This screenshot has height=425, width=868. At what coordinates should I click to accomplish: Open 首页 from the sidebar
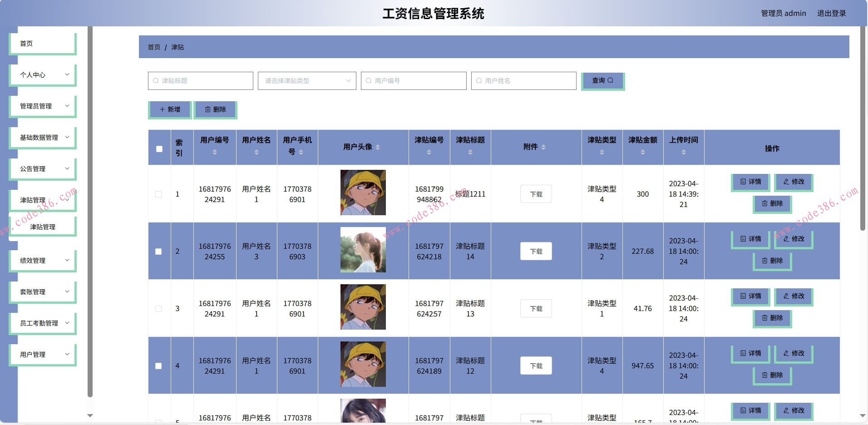pos(25,43)
